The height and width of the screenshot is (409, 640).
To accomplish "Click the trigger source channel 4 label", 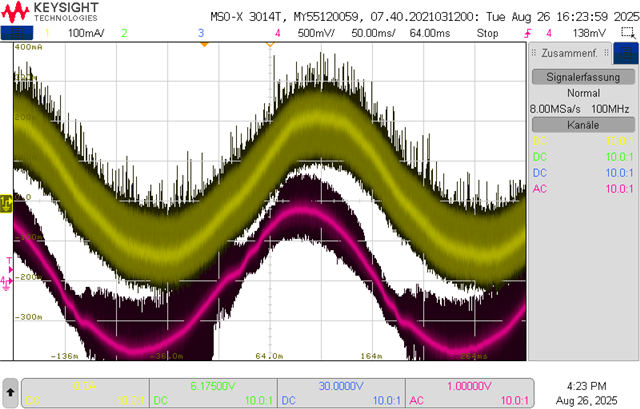I will point(549,33).
